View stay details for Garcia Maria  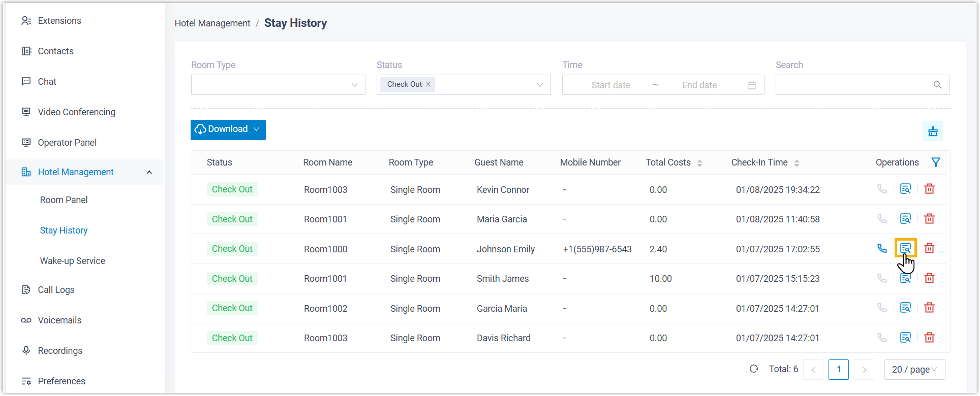point(905,308)
